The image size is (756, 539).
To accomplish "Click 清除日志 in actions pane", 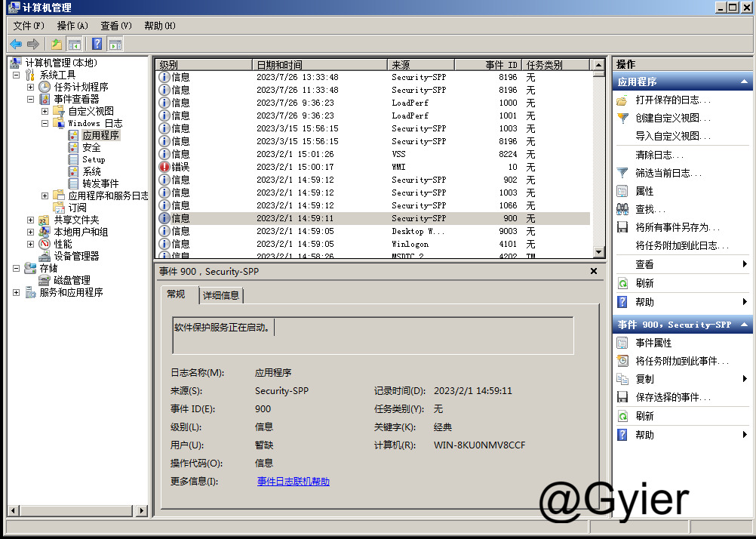I will click(659, 155).
